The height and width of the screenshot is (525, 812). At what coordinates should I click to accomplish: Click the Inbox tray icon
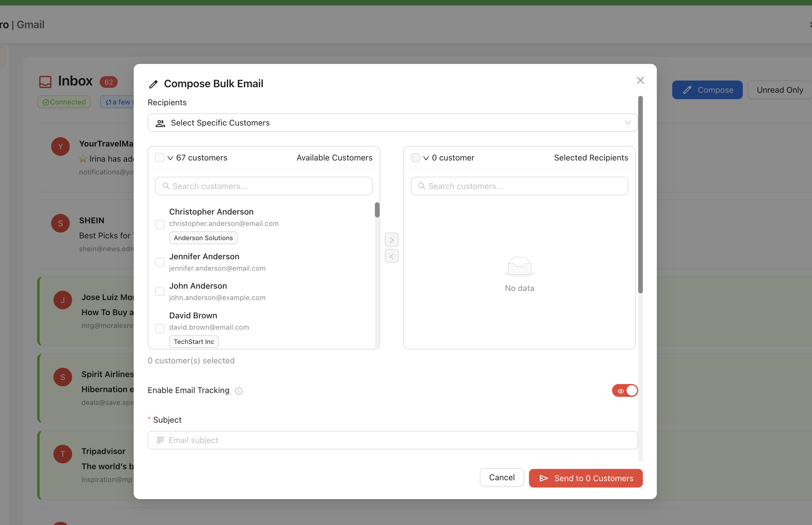click(45, 82)
